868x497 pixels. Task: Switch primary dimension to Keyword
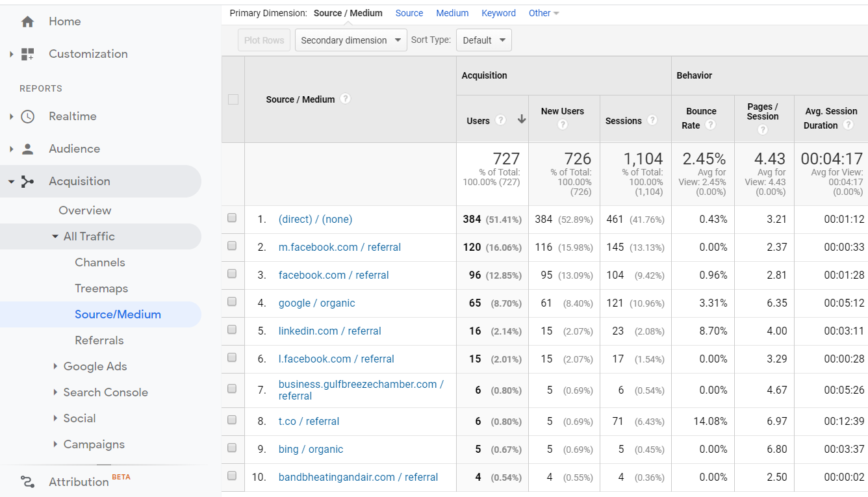tap(498, 13)
